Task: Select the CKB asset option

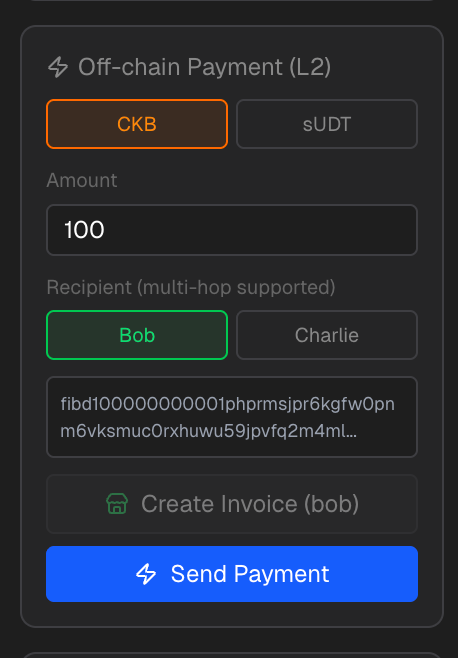Action: [x=137, y=124]
